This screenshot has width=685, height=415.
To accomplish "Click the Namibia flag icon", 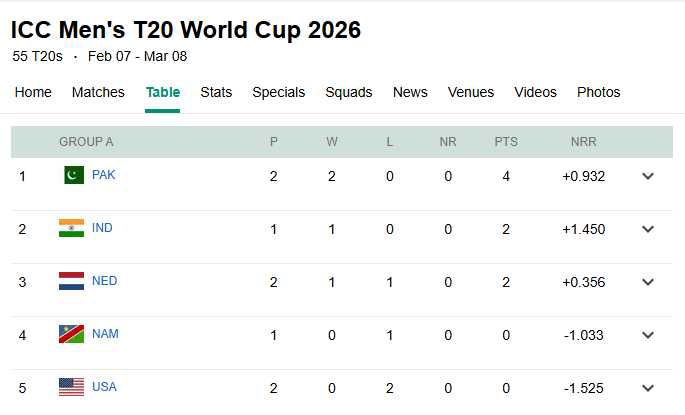I will coord(71,334).
